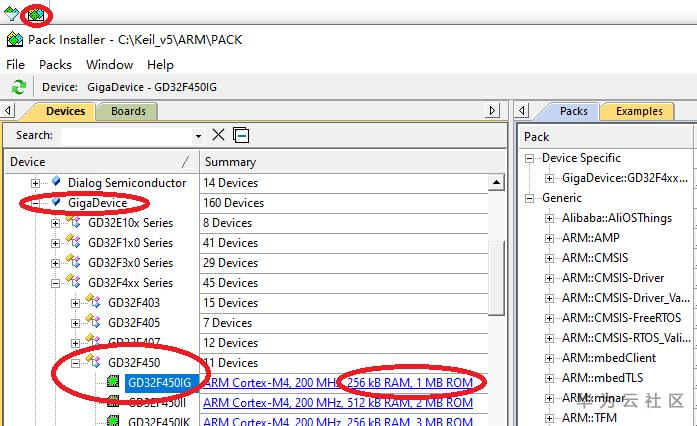Switch to the Examples tab
The height and width of the screenshot is (426, 697).
pos(639,111)
